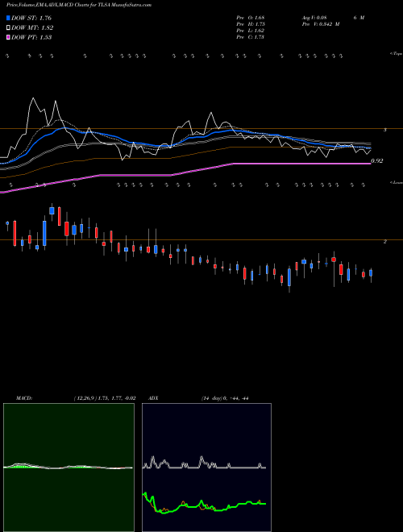Click the 'Pre V: 0.342 M' volume text
The height and width of the screenshot is (532, 403).
point(320,24)
